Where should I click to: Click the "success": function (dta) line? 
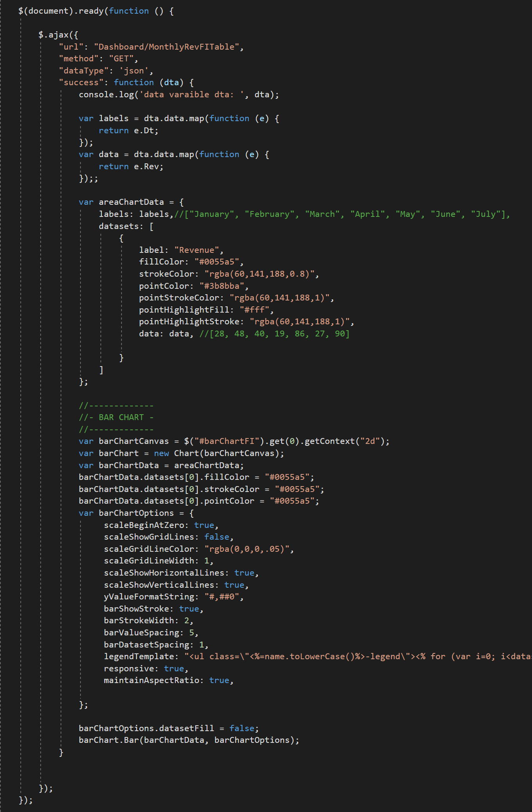pos(126,82)
